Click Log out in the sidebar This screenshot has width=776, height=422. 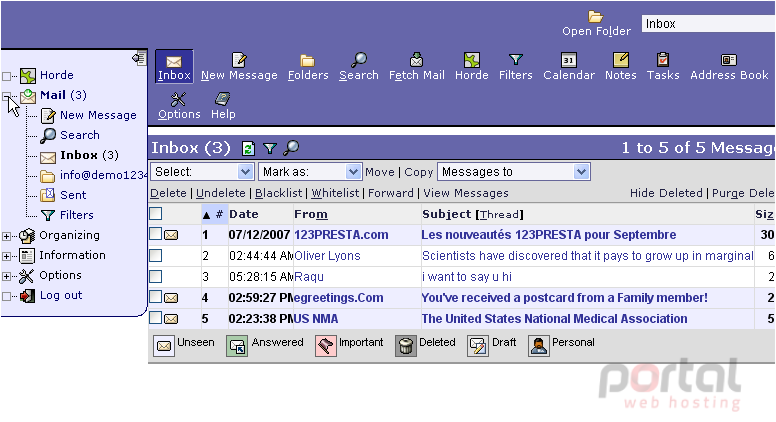tap(61, 295)
